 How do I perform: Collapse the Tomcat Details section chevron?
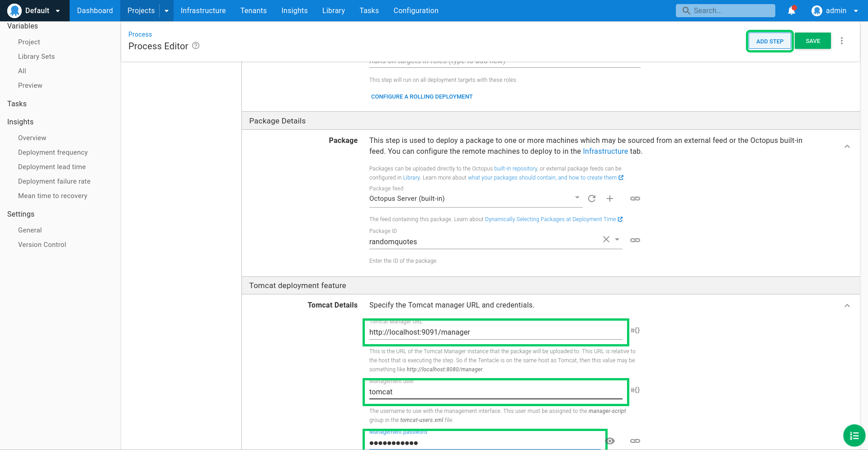pos(847,305)
